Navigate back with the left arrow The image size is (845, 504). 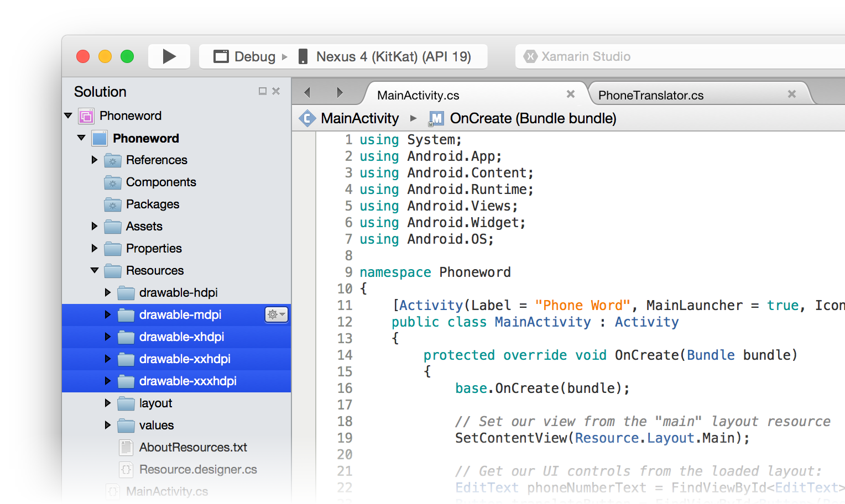[x=307, y=93]
